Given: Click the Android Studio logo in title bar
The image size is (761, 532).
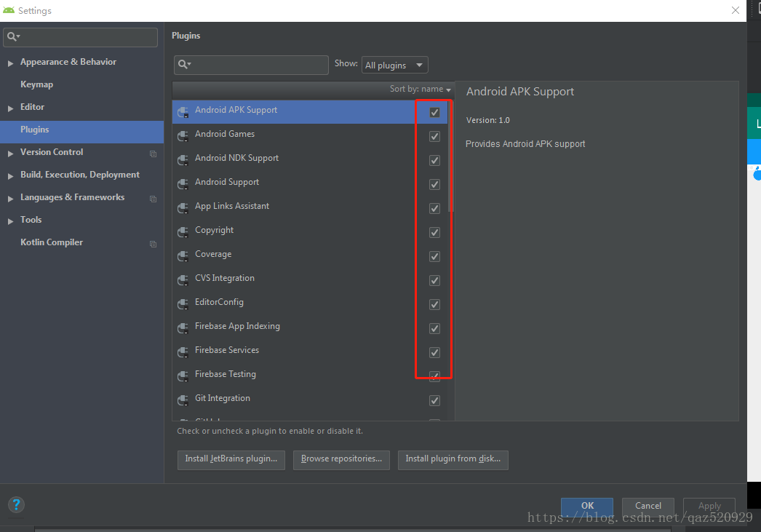Looking at the screenshot, I should [x=9, y=10].
